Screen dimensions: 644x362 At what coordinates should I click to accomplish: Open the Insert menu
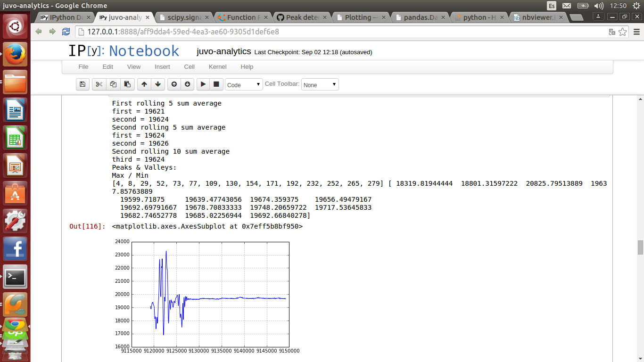point(162,67)
